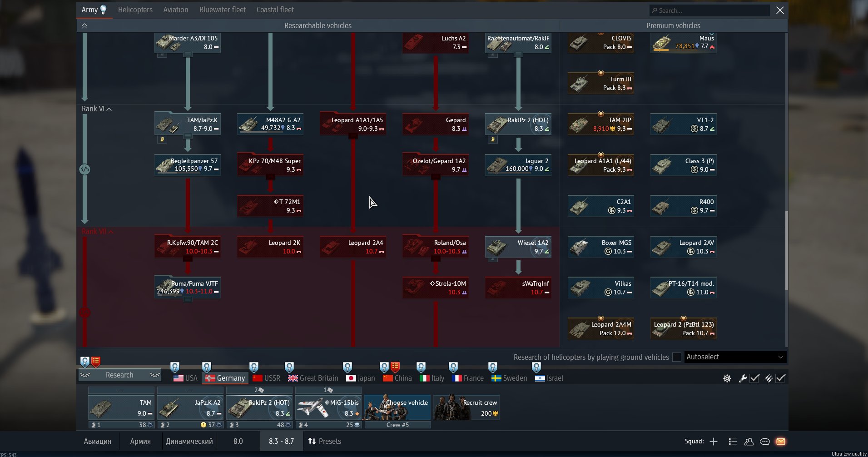Select the USSR nation tab
Image resolution: width=868 pixels, height=457 pixels.
267,378
